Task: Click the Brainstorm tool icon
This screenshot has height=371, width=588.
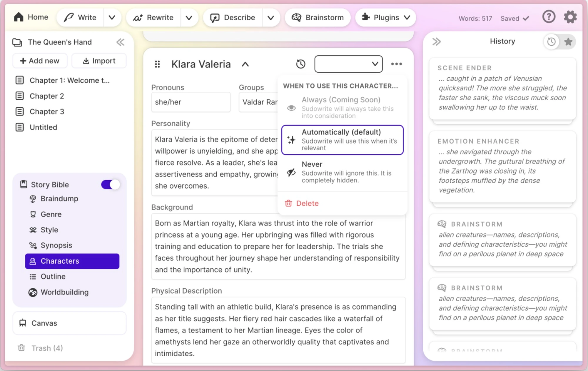Action: pos(296,18)
